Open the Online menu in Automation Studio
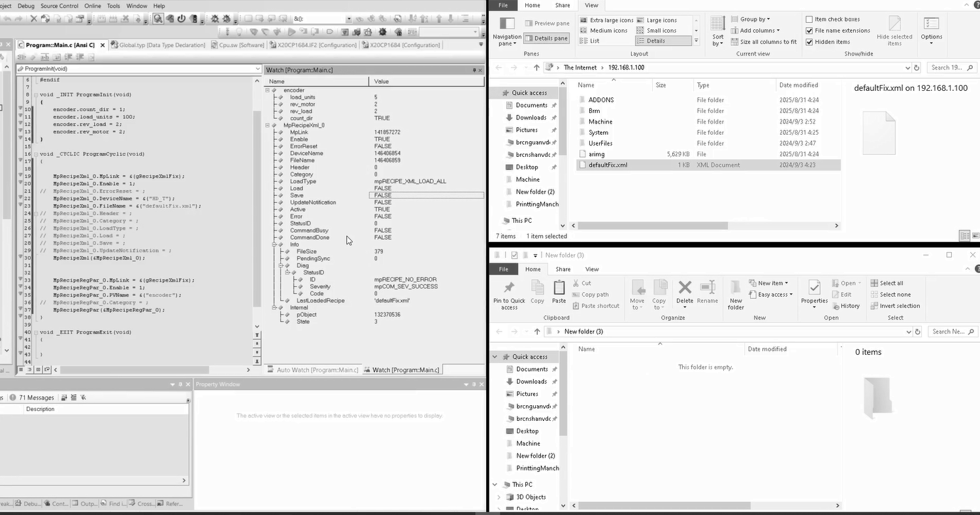980x515 pixels. coord(93,6)
